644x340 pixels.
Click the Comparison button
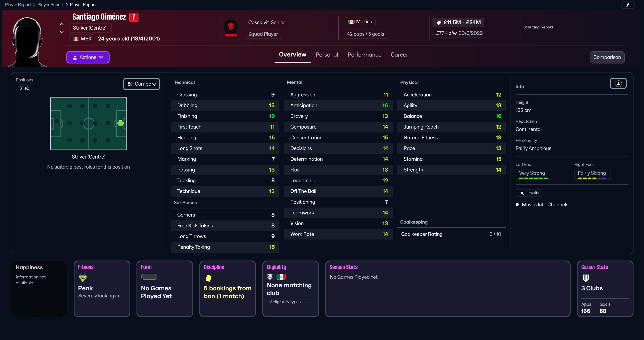pyautogui.click(x=607, y=57)
